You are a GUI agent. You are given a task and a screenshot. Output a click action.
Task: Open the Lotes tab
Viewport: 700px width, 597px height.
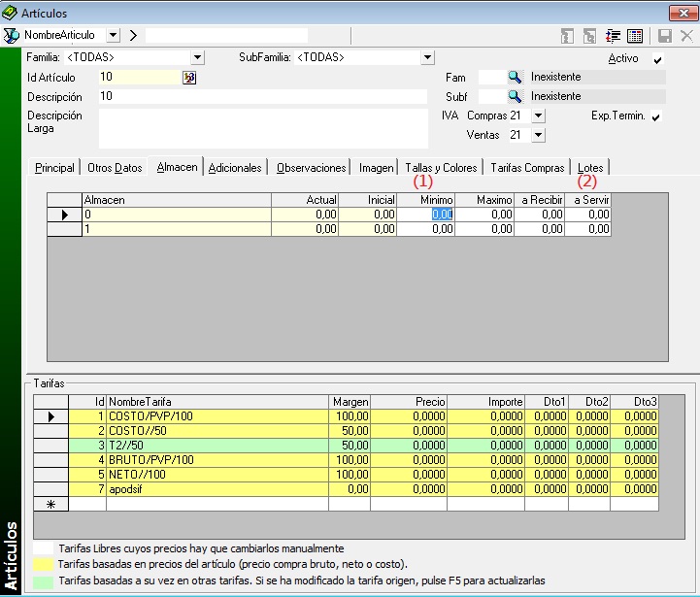coord(590,168)
